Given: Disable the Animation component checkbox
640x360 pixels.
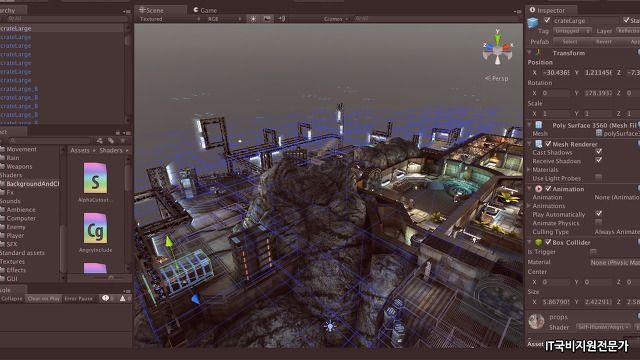Looking at the screenshot, I should 548,189.
